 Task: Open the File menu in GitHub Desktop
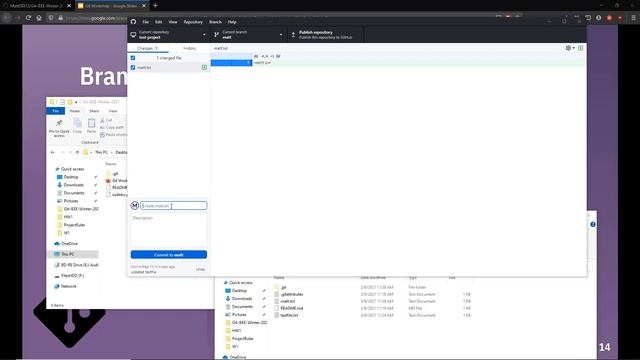pos(145,22)
